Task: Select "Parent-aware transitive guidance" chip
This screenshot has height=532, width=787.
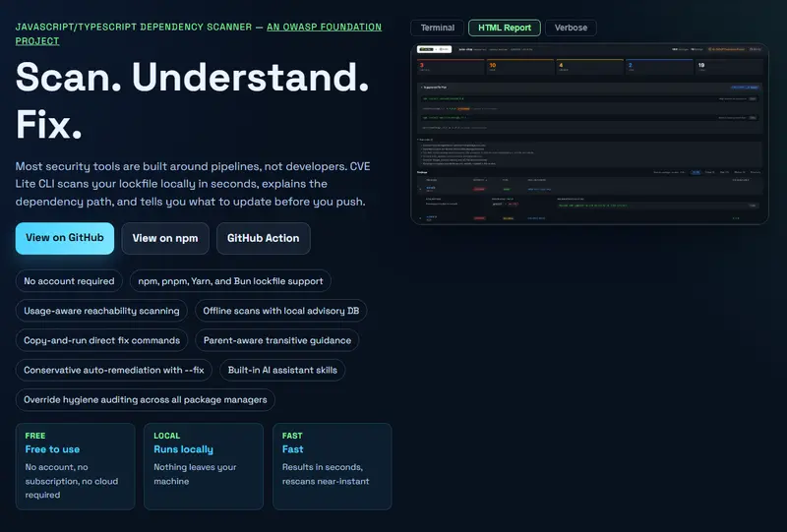Action: click(x=277, y=340)
